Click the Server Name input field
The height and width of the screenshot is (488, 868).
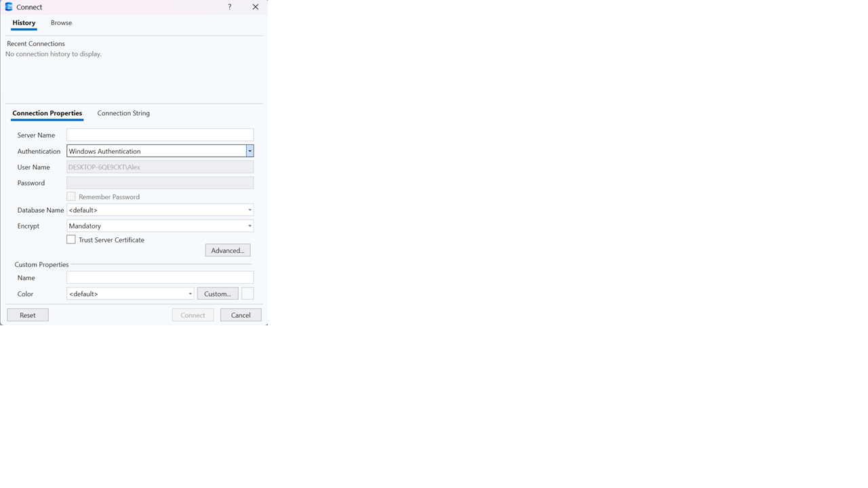[159, 135]
